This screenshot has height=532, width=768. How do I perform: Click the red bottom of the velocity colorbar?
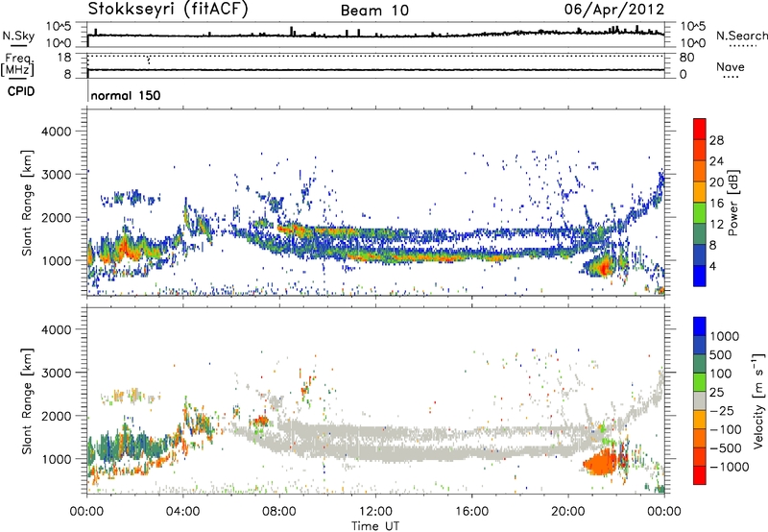coord(700,475)
